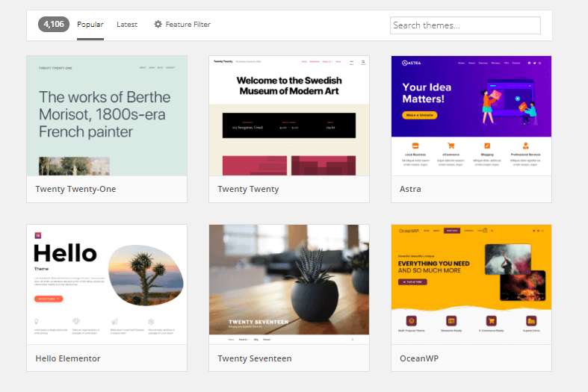Click the Local Business icon in Astra preview
The width and height of the screenshot is (588, 392).
[x=415, y=146]
